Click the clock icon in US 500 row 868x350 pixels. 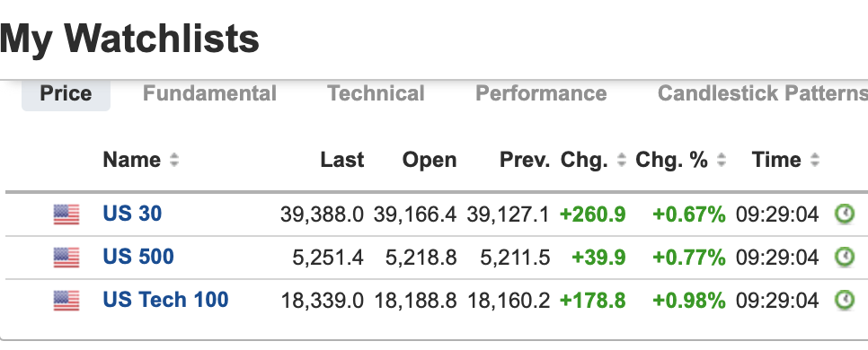click(845, 257)
